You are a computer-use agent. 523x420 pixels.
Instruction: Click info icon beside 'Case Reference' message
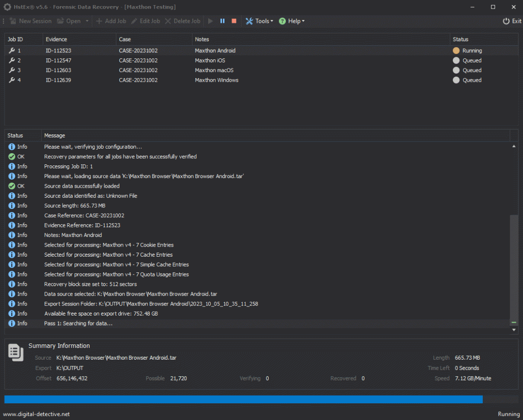12,216
